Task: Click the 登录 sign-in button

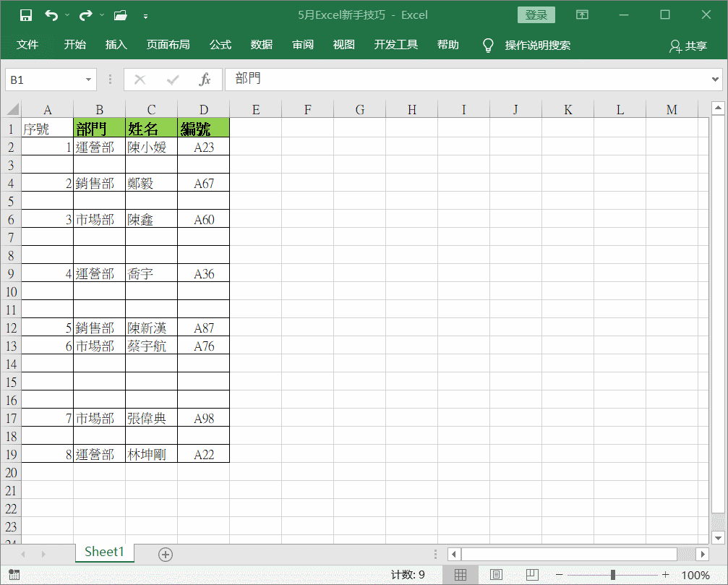Action: point(536,15)
